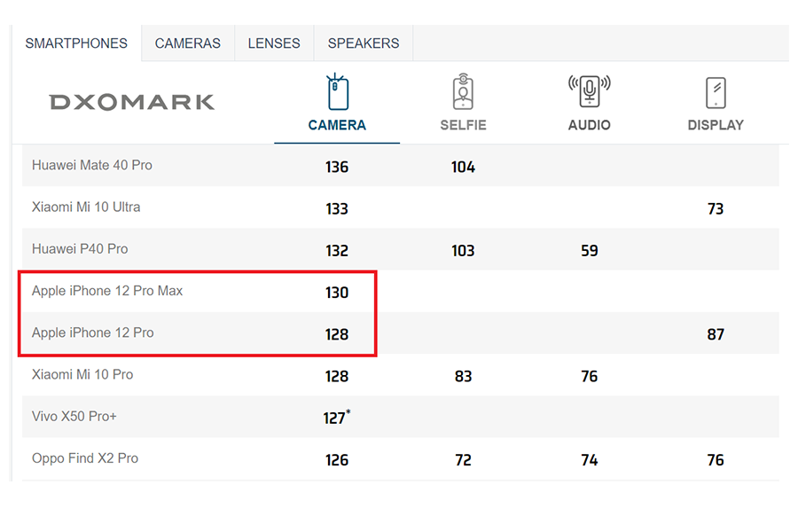Open the Cameras tab
The height and width of the screenshot is (532, 798).
click(188, 43)
